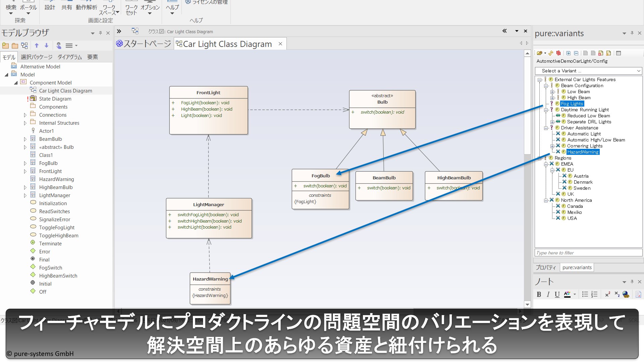
Task: Toggle the Automatic Light feature selection
Action: coord(558,134)
